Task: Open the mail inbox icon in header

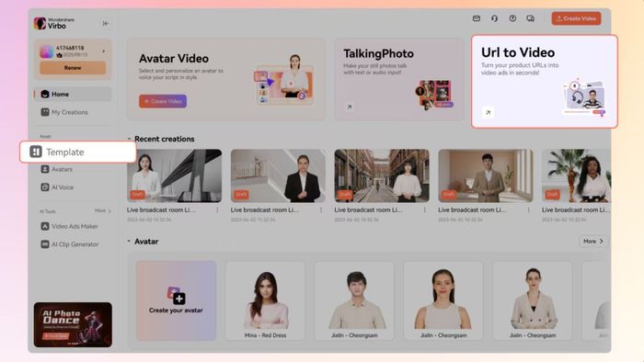Action: click(x=477, y=18)
